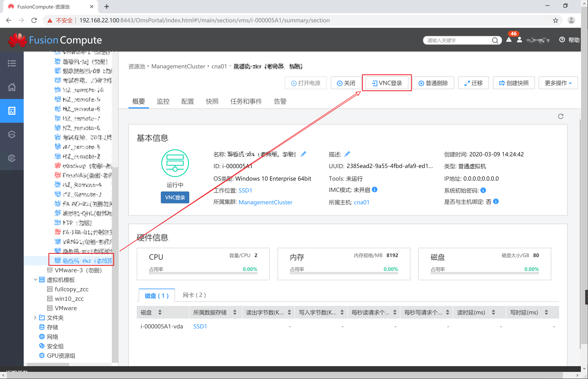Open the ManagementCluster link under 所属集群

point(265,202)
